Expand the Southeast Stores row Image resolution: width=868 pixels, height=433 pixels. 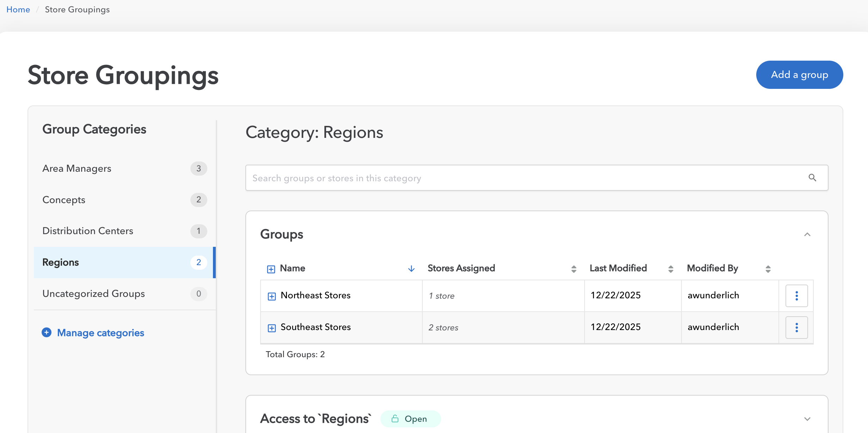(271, 328)
